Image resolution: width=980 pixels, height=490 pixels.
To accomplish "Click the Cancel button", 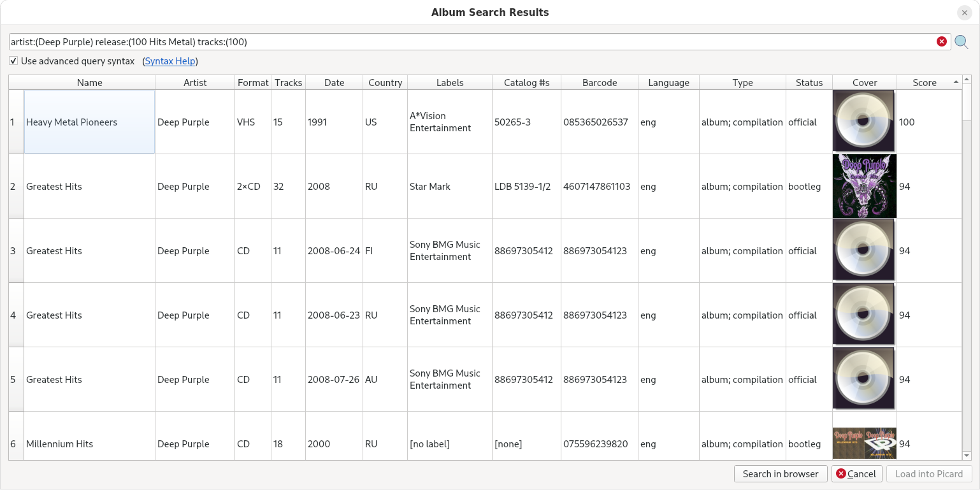I will point(856,473).
